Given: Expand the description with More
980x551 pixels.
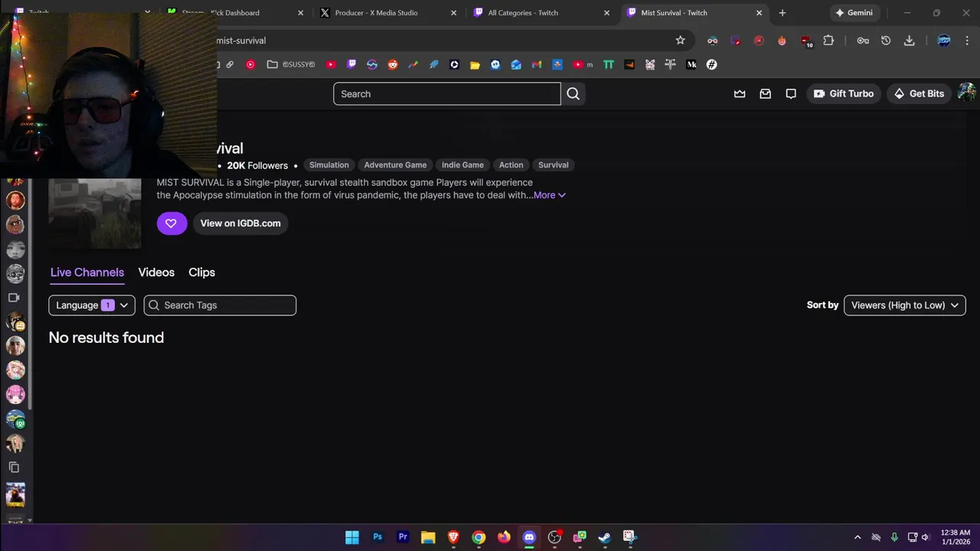Looking at the screenshot, I should 549,195.
